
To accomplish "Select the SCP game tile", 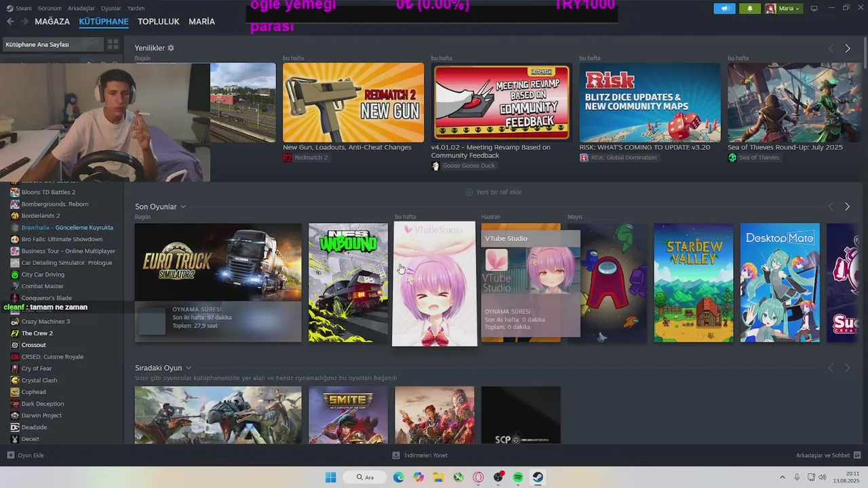I will coord(521,415).
